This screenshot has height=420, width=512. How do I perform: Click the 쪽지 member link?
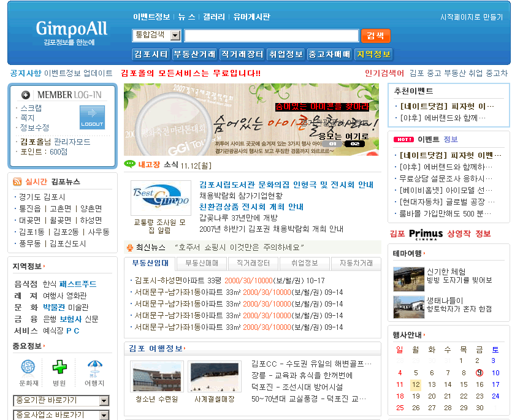pyautogui.click(x=28, y=118)
